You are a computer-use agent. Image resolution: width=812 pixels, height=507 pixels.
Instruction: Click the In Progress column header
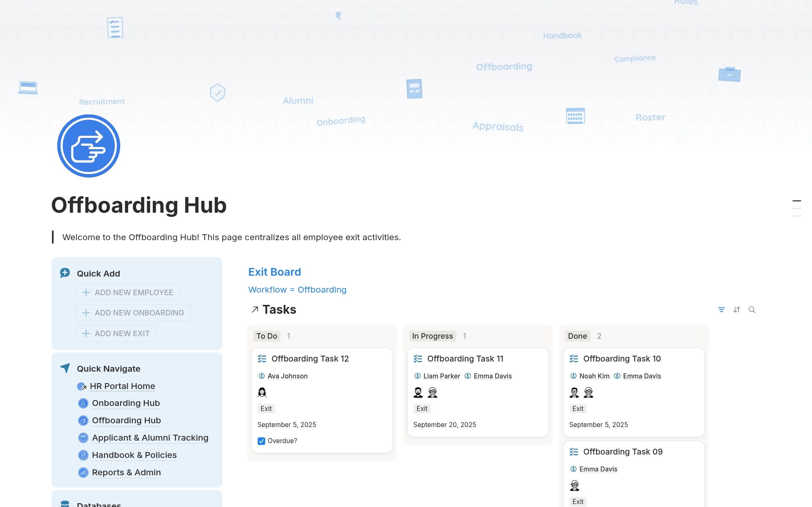point(433,336)
